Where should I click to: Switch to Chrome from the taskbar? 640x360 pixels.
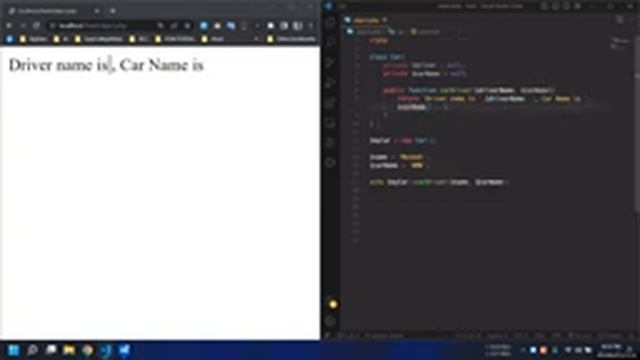[x=87, y=350]
